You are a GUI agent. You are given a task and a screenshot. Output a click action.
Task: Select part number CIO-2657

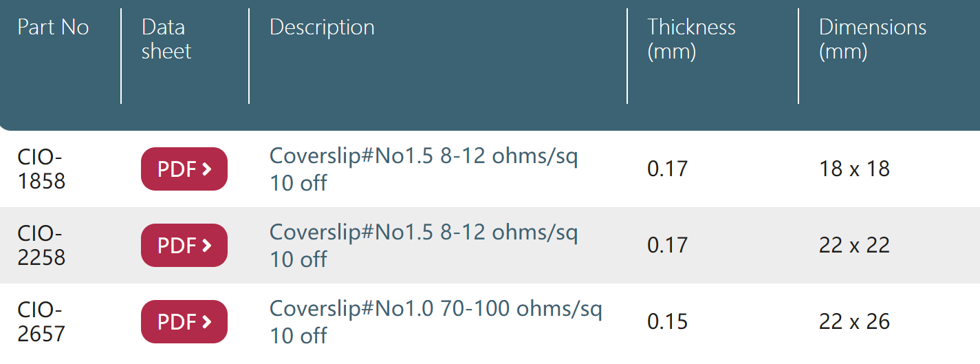point(41,321)
